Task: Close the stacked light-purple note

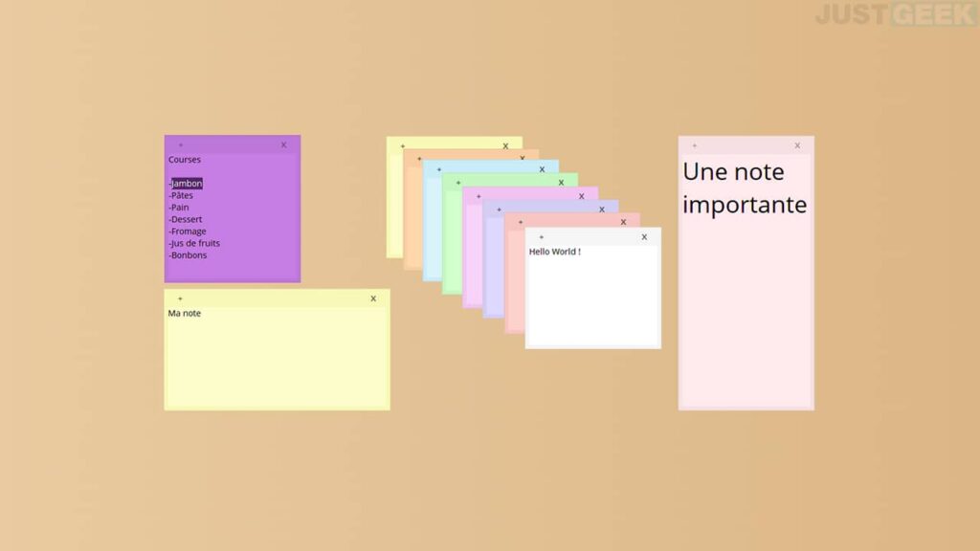Action: pyautogui.click(x=581, y=196)
